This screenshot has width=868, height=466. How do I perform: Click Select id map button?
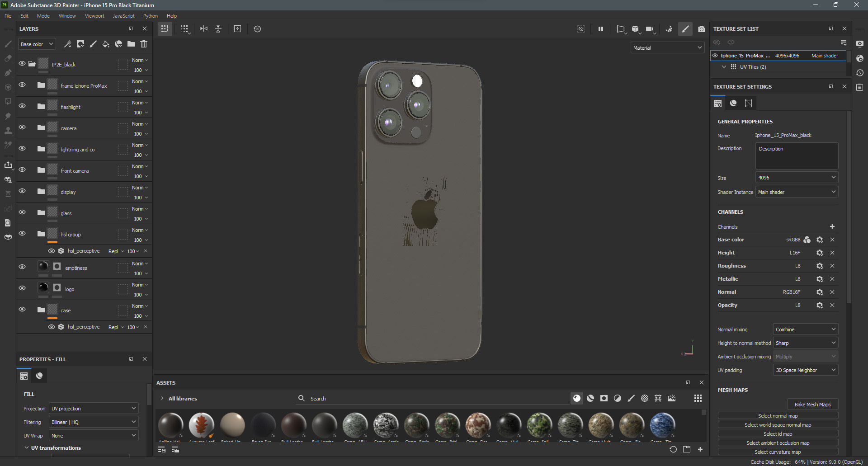coord(778,434)
